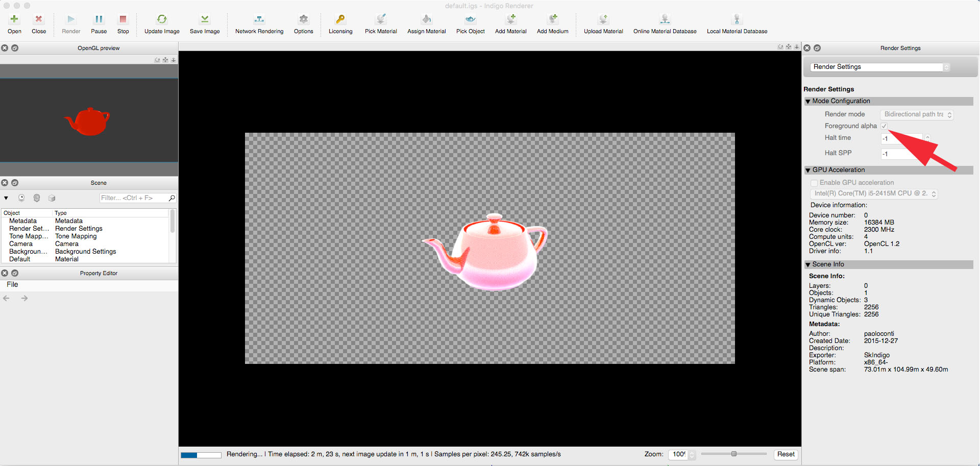Viewport: 980px width, 466px height.
Task: Click the scene Filter search field
Action: point(134,198)
